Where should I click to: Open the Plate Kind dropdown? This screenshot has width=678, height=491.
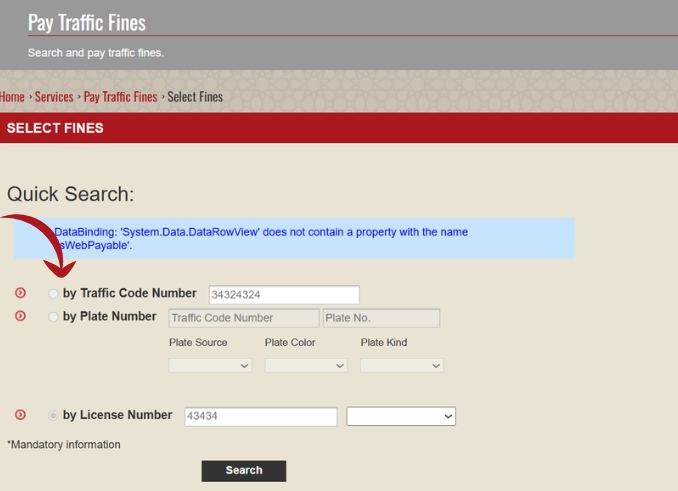click(x=402, y=366)
